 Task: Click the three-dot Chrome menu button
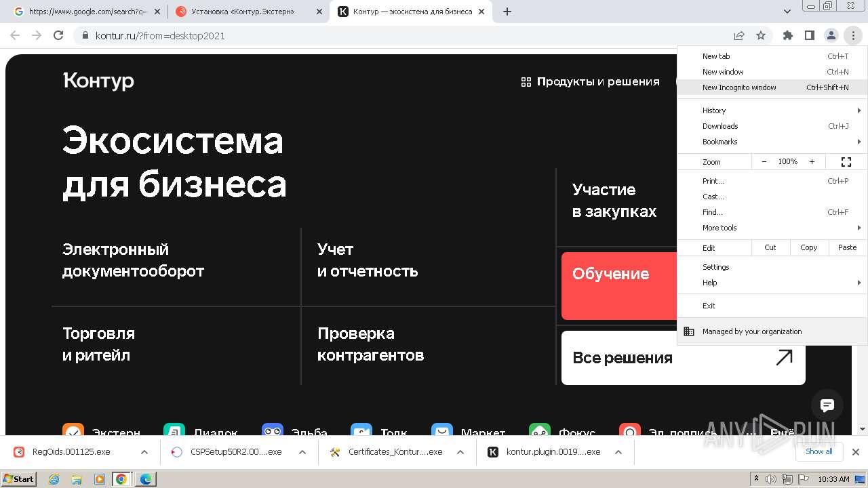[852, 35]
